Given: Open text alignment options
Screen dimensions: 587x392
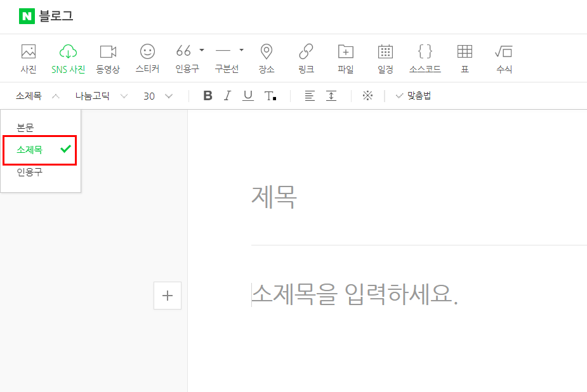Looking at the screenshot, I should click(310, 96).
